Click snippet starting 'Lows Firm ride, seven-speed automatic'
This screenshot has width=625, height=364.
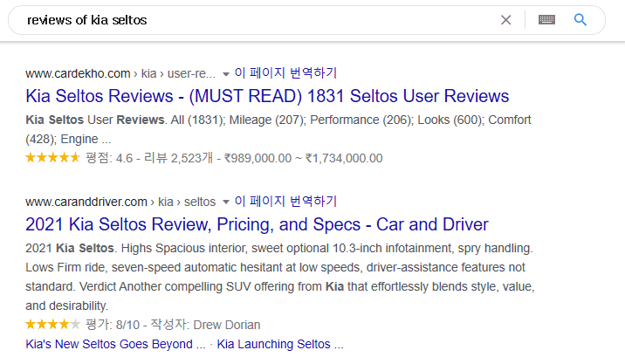click(276, 267)
